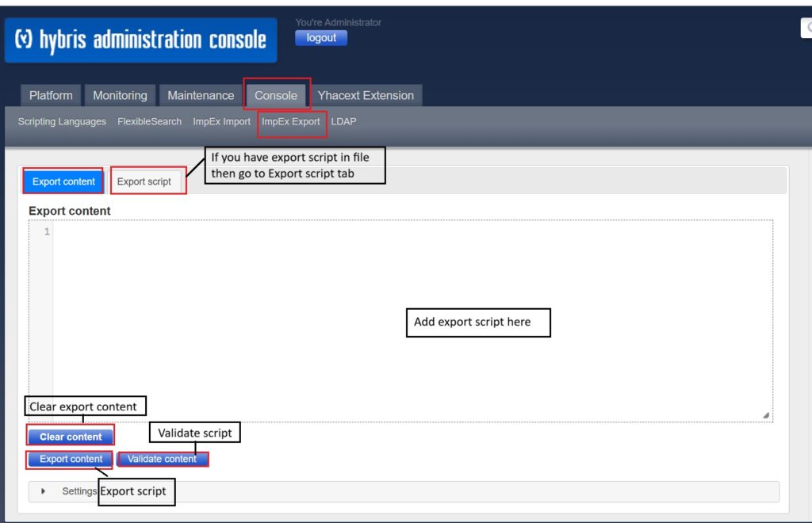Image resolution: width=812 pixels, height=523 pixels.
Task: Open the Platform tab
Action: [x=51, y=95]
